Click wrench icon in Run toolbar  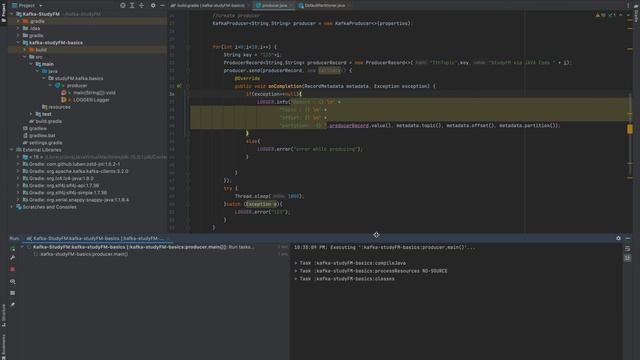pyautogui.click(x=13, y=258)
